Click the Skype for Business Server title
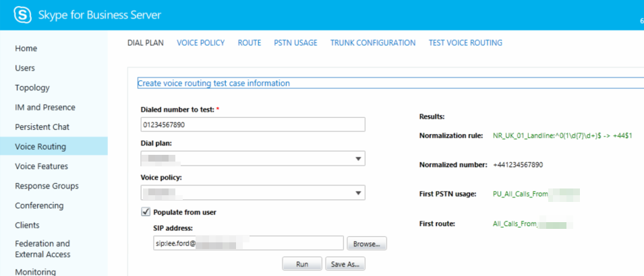Viewport: 644px width, 276px height. click(100, 15)
